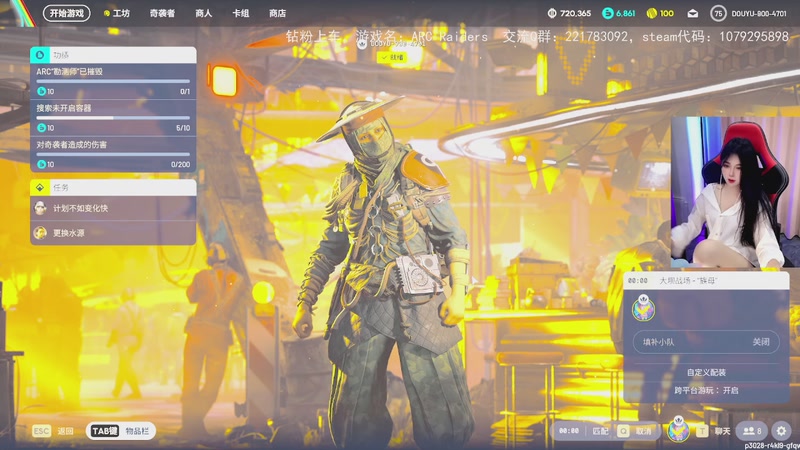The height and width of the screenshot is (450, 800).
Task: Select the 搜索未开启容器 feat entry
Action: point(113,118)
